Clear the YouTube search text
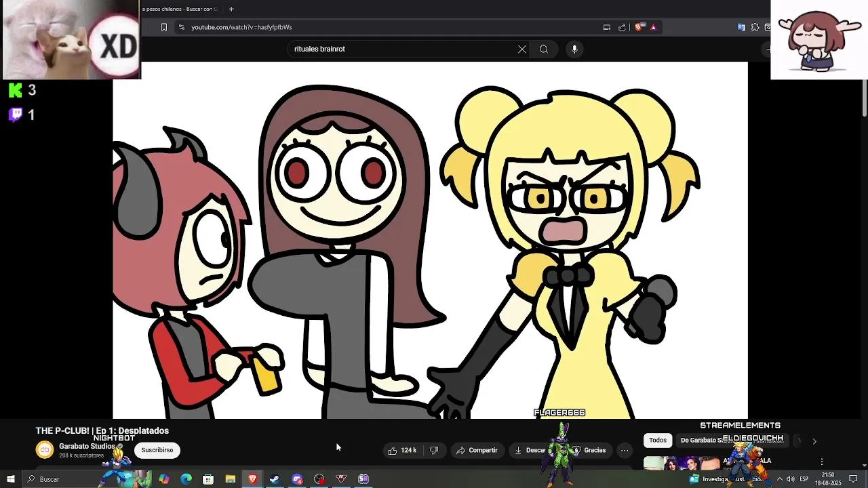 pyautogui.click(x=522, y=49)
